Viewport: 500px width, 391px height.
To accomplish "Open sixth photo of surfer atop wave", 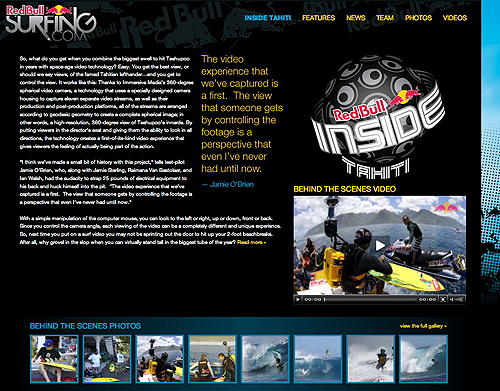I will click(x=318, y=359).
